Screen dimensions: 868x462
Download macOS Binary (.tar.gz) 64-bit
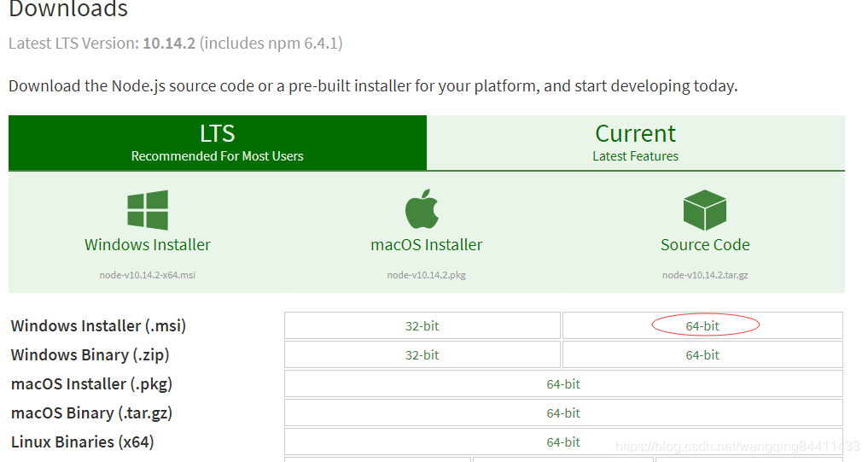563,413
